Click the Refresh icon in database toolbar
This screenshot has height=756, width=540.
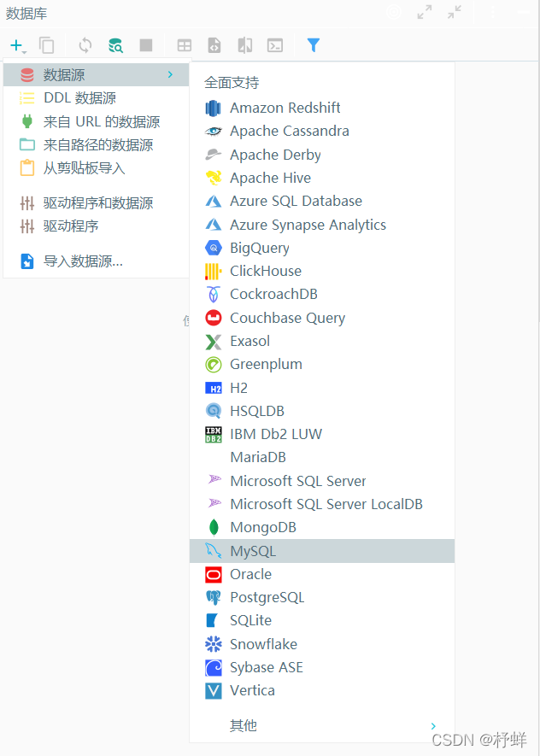85,45
